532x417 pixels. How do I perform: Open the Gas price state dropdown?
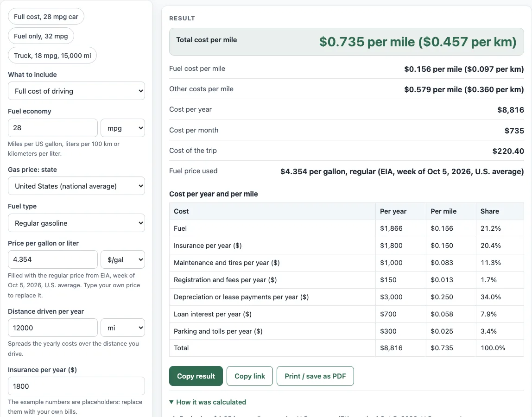pos(76,186)
